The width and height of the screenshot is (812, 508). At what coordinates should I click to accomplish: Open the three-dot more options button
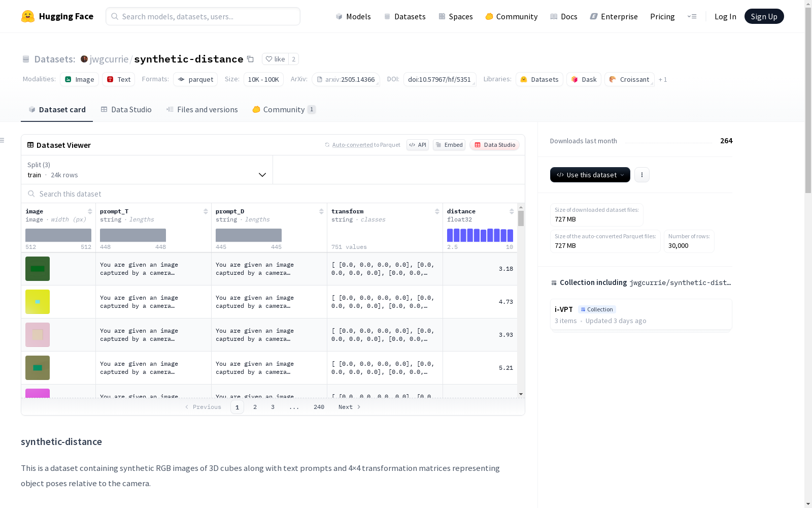click(x=642, y=175)
